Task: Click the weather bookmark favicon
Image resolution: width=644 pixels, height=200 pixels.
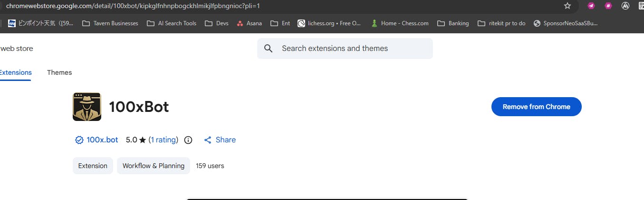Action: [11, 23]
